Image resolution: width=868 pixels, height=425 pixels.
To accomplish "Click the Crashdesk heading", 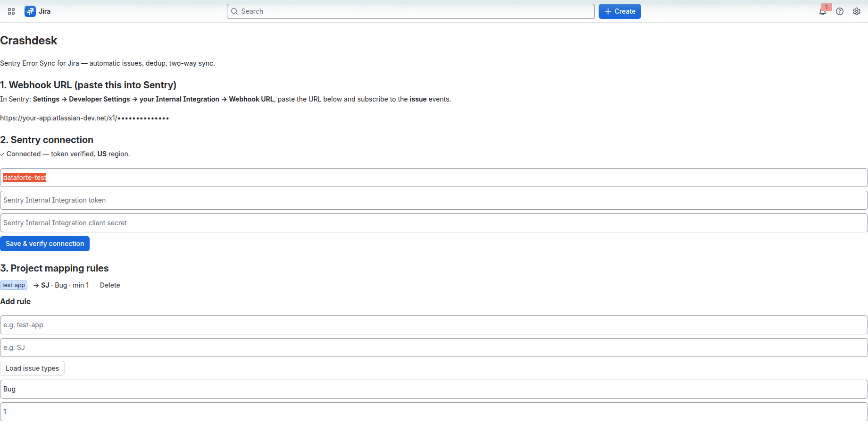I will tap(29, 41).
